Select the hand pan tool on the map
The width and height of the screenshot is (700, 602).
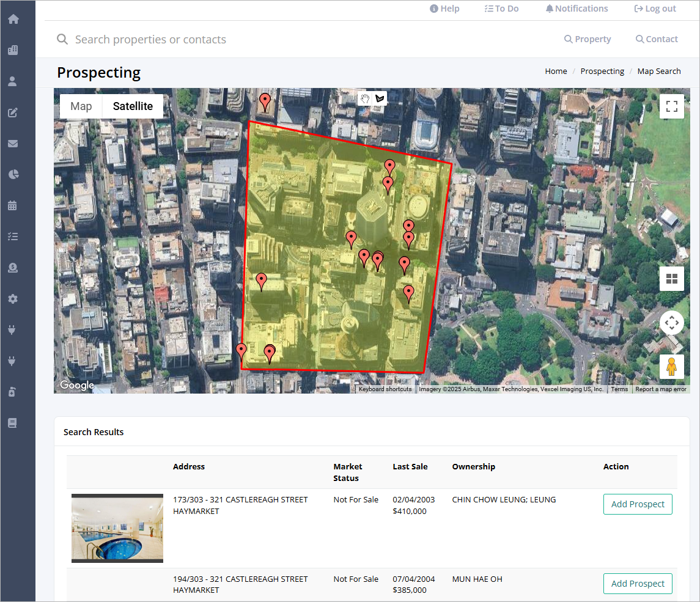tap(364, 98)
